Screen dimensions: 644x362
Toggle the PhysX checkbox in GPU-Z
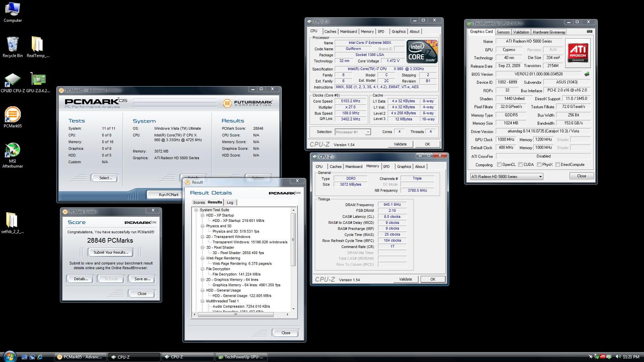pos(539,164)
